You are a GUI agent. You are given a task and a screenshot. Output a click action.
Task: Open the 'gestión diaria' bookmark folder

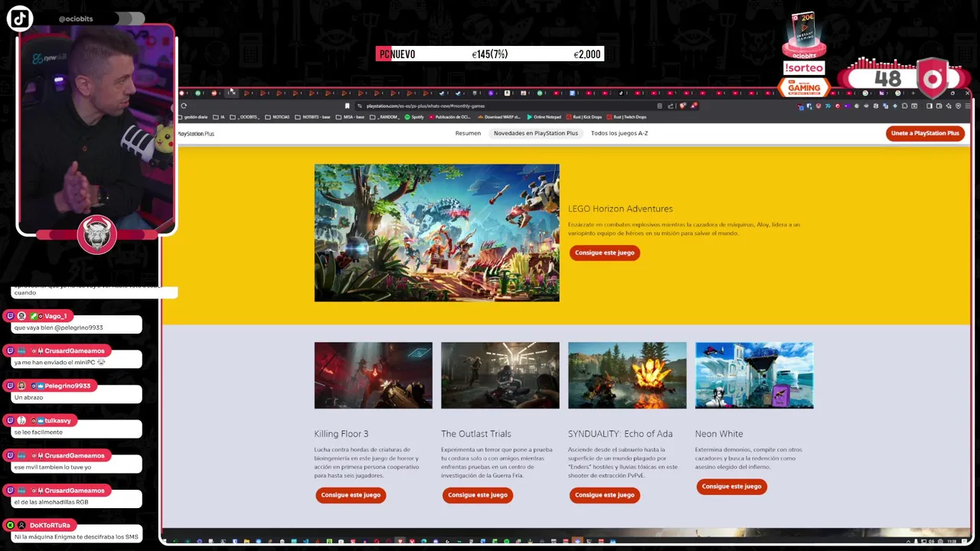tap(193, 117)
